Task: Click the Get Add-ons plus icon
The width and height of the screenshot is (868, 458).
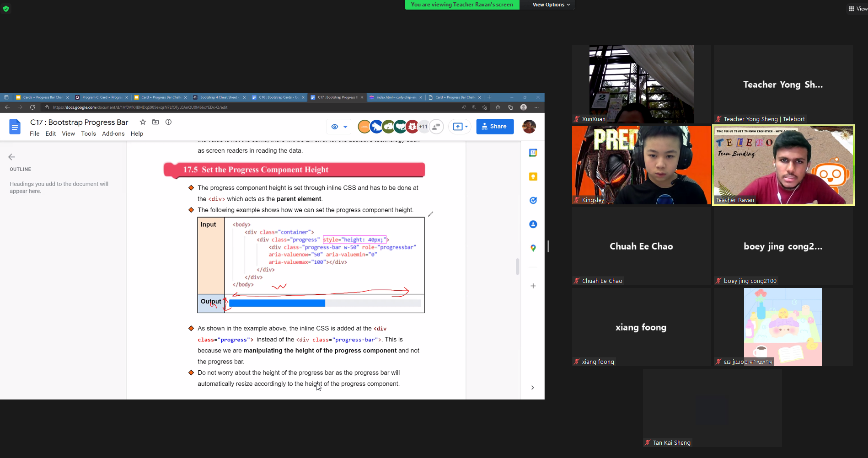Action: coord(533,286)
